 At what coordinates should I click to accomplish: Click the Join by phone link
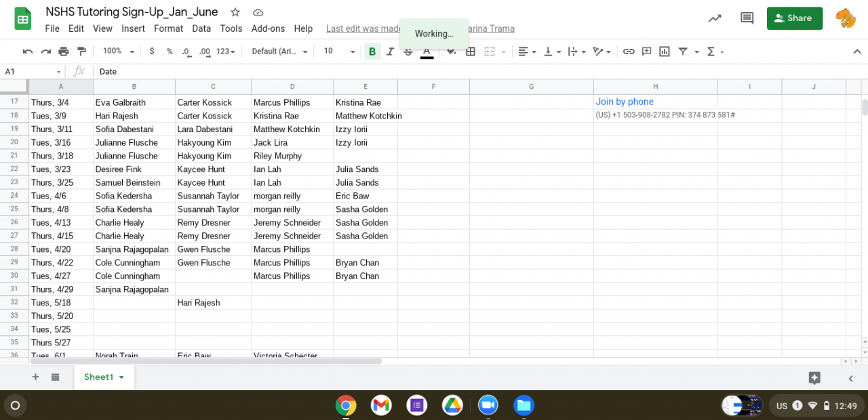[625, 102]
